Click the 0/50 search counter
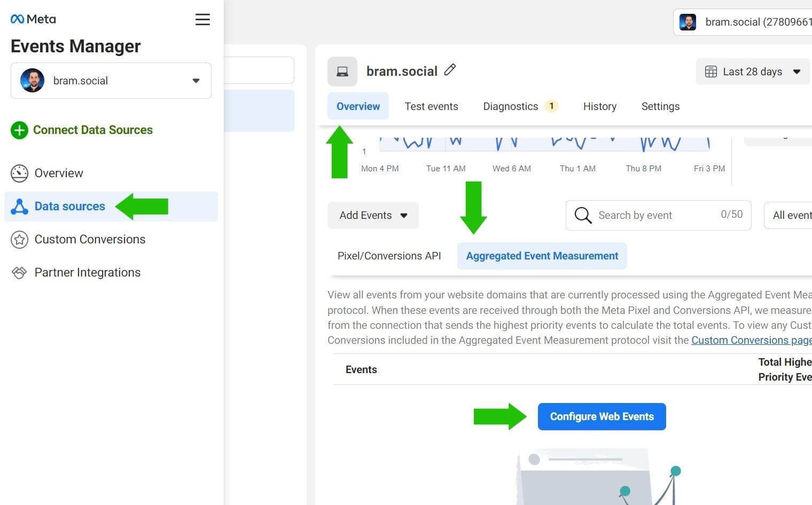This screenshot has height=505, width=812. click(x=731, y=215)
